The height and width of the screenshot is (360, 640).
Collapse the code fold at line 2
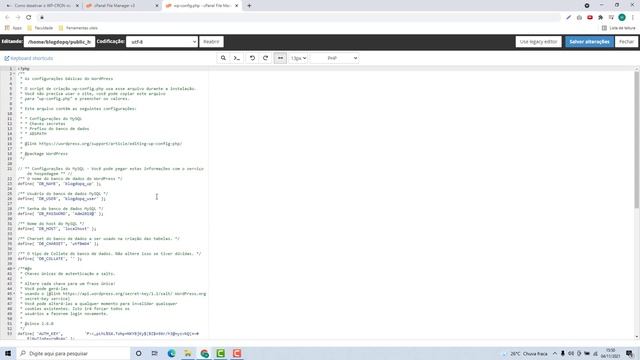coord(14,73)
